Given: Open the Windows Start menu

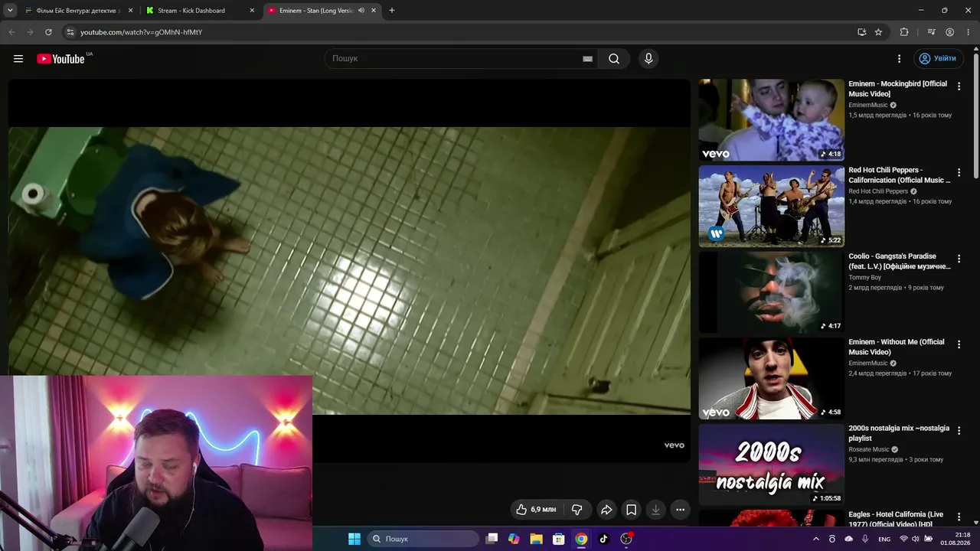Looking at the screenshot, I should pos(354,539).
